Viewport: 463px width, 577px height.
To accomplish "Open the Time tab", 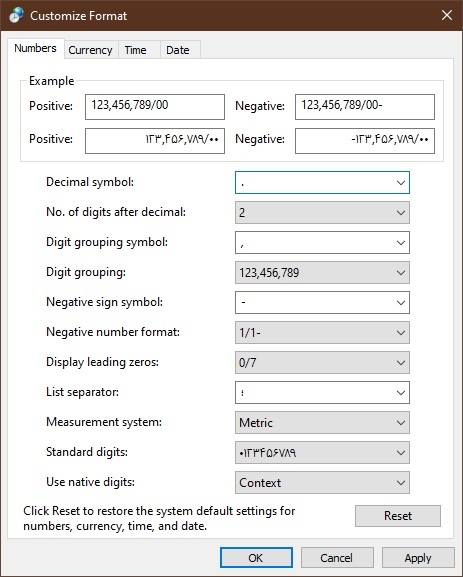I will click(x=135, y=50).
